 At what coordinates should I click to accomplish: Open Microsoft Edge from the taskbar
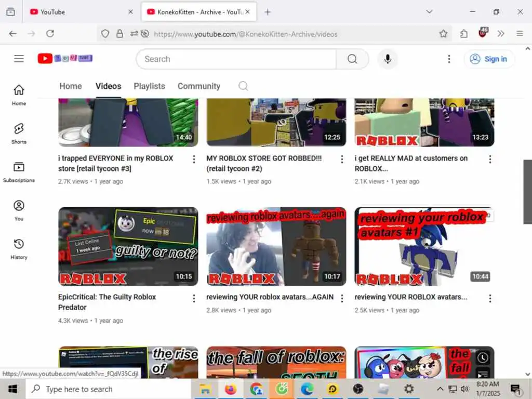pos(307,389)
